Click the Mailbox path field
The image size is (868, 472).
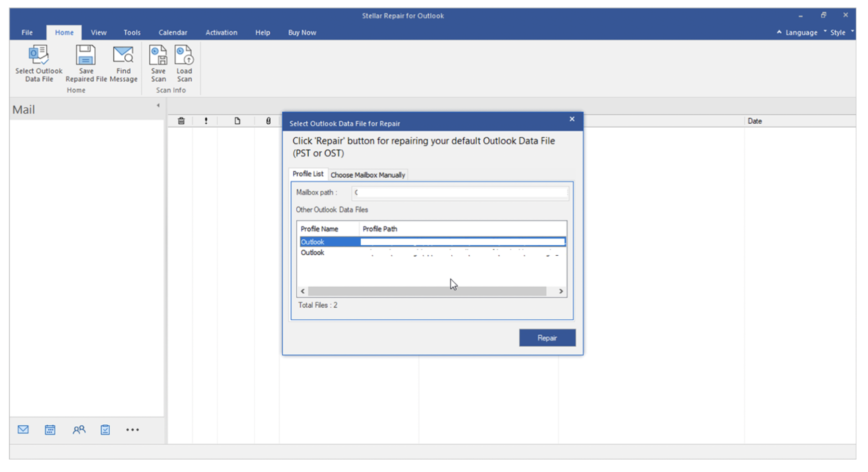click(460, 193)
